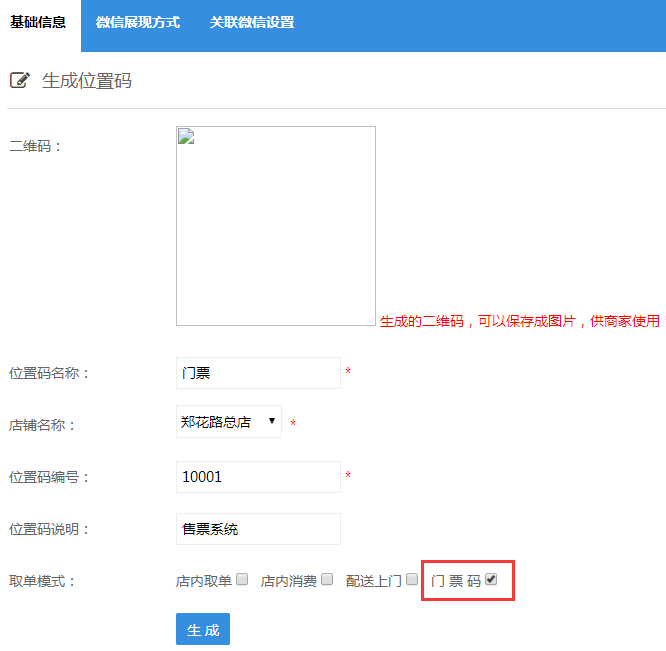The width and height of the screenshot is (666, 651).
Task: Enable the 店内取单 checkbox
Action: point(242,579)
